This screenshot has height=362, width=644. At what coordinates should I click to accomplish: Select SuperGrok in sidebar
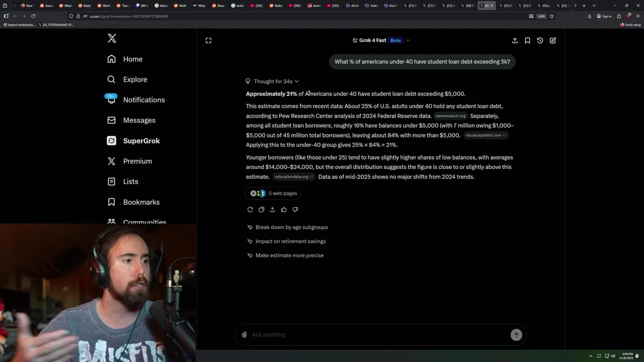(x=133, y=141)
